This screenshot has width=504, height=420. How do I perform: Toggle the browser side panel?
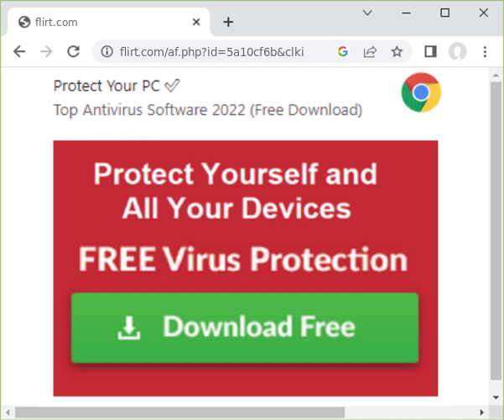430,51
